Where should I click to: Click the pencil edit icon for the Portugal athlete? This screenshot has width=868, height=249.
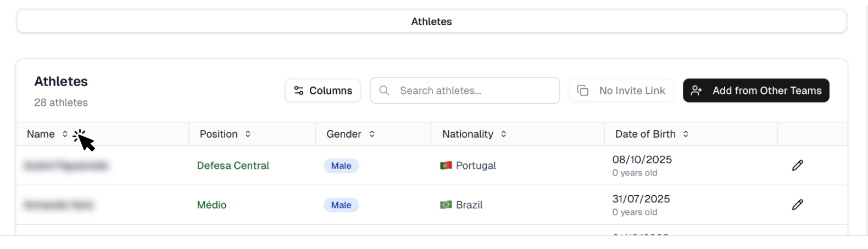(797, 165)
